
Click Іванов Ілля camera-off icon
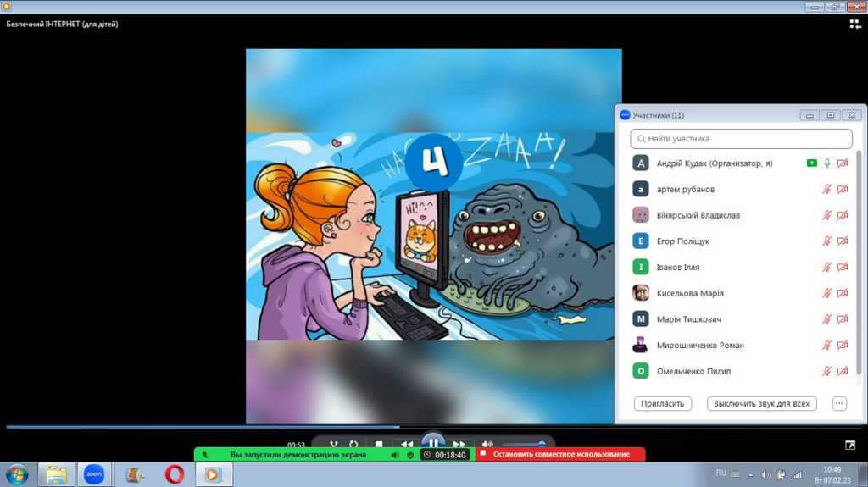tap(843, 268)
